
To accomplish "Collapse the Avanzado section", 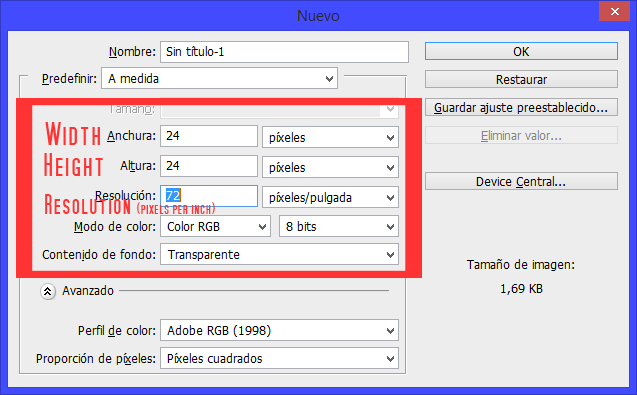I will 48,291.
